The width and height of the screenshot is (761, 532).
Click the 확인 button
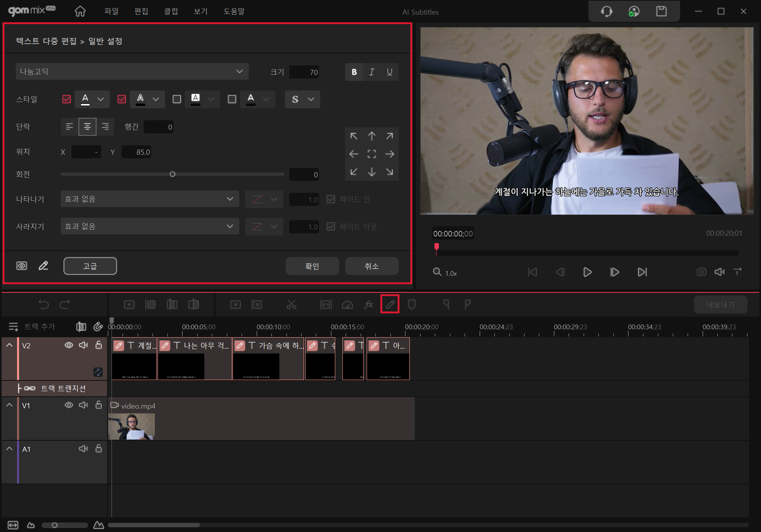(x=312, y=266)
